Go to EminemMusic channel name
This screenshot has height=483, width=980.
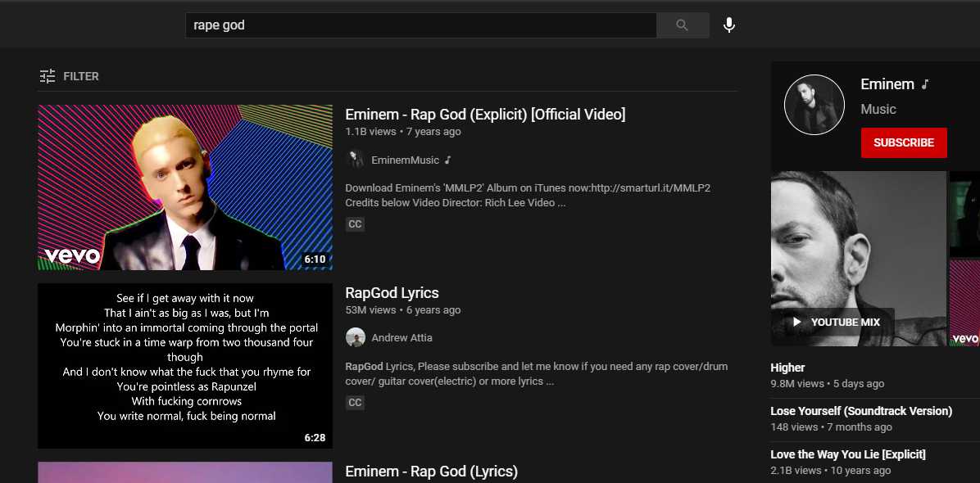[x=405, y=160]
